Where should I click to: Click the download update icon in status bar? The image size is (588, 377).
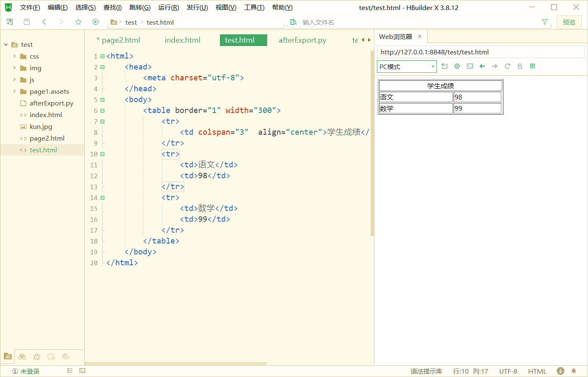pos(560,371)
